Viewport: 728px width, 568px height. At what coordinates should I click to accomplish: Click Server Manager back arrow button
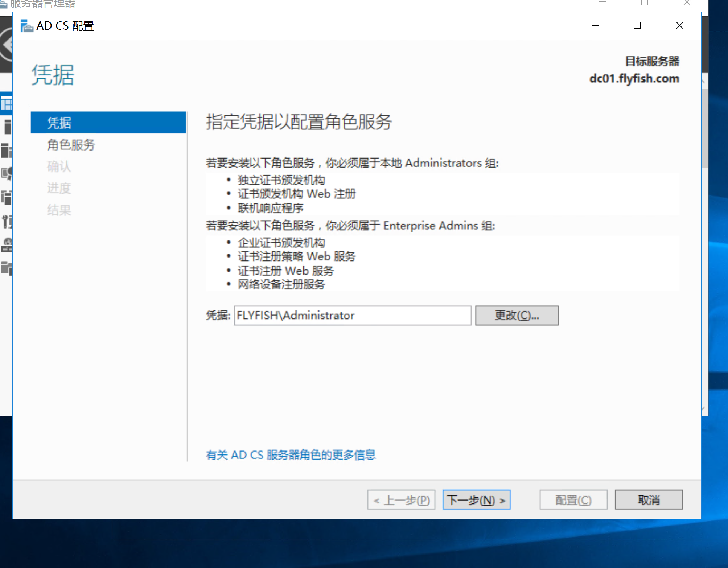coord(6,45)
